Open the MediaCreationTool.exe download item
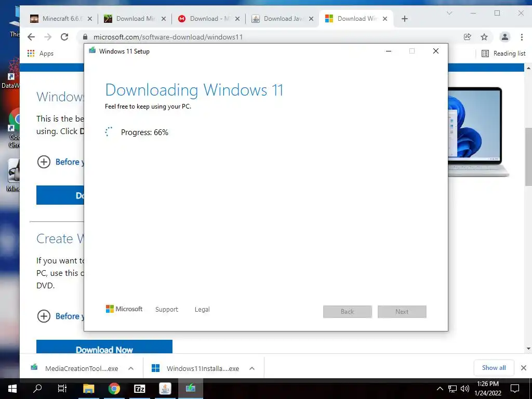The width and height of the screenshot is (532, 399). (75, 368)
